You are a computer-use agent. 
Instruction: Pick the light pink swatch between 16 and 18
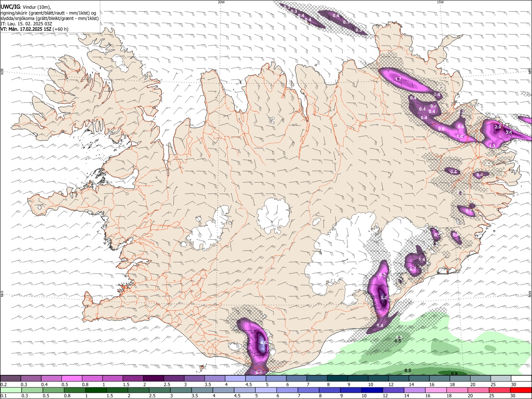click(436, 390)
